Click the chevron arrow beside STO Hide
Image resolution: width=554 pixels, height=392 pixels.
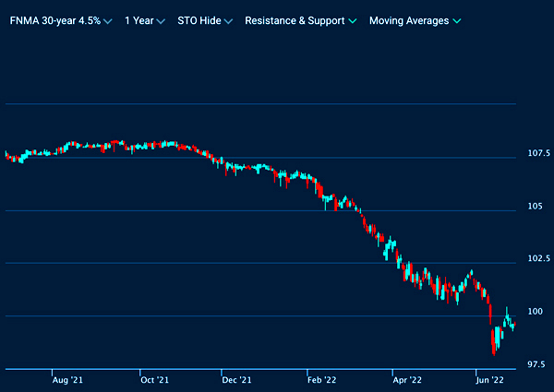(228, 21)
